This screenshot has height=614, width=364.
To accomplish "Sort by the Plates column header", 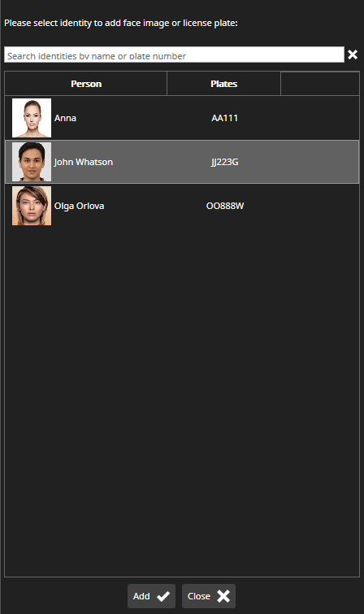I will tap(224, 84).
